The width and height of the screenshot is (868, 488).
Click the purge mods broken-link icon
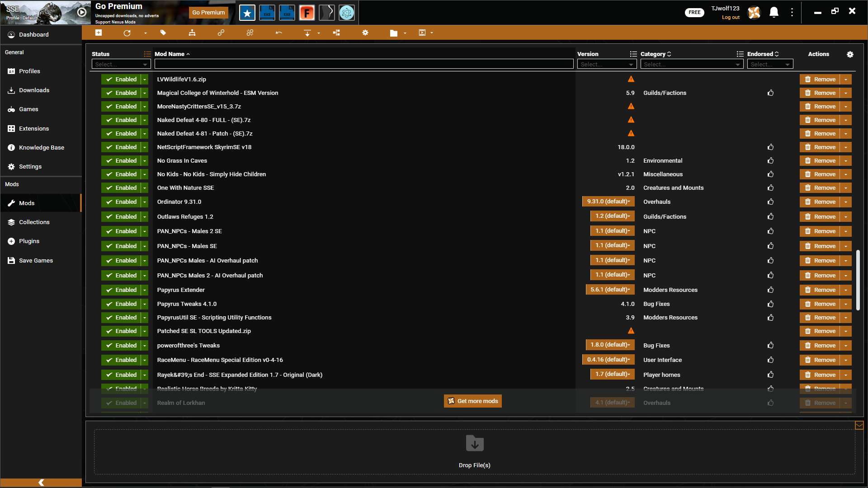click(250, 33)
